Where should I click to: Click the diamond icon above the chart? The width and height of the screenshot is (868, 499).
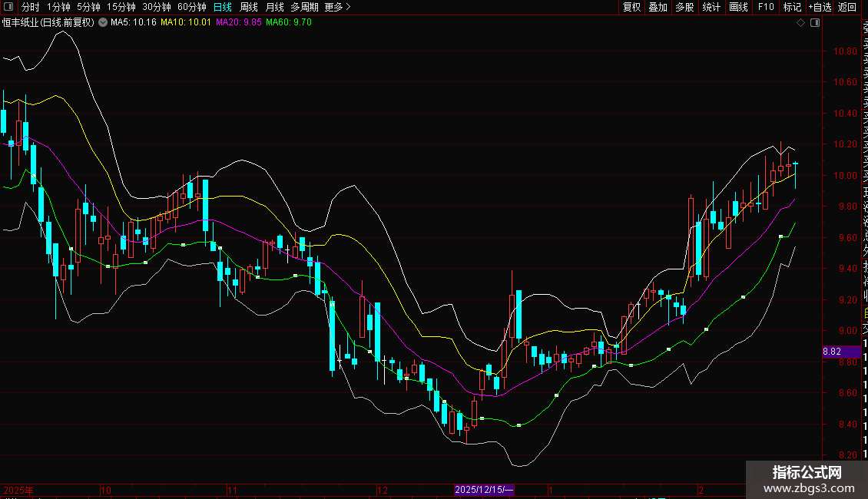pos(800,23)
